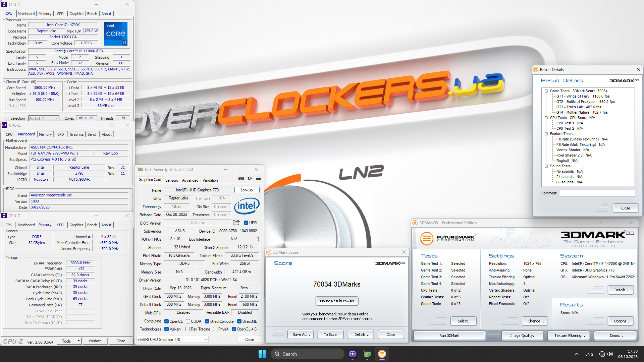Open Graphics tab in the Mainboard CPU-Z window
This screenshot has height=362, width=644.
(76, 134)
